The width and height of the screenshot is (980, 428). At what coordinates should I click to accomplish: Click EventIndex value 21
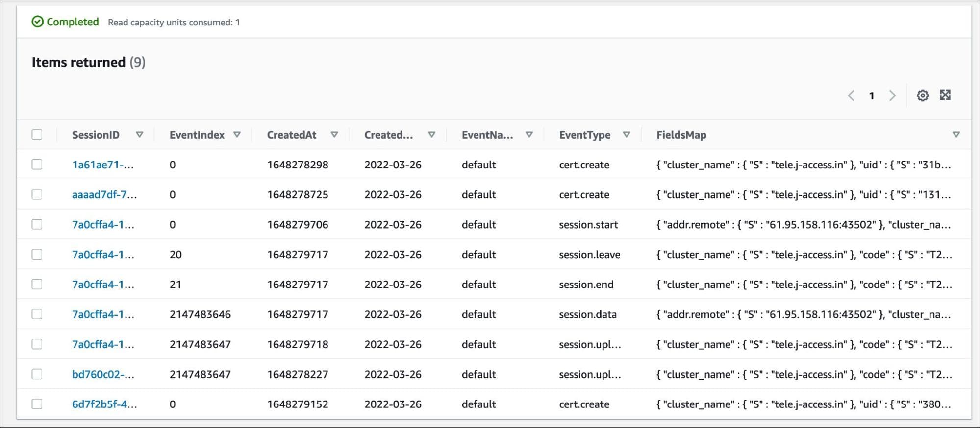(x=176, y=285)
